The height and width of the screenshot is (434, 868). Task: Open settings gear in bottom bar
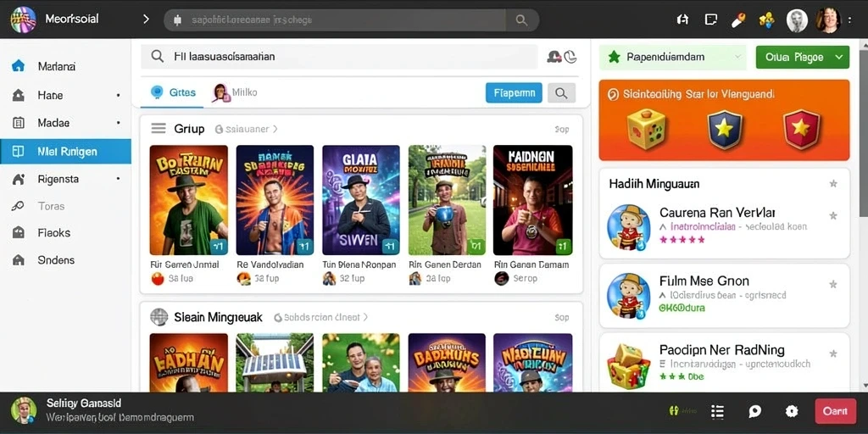click(792, 411)
